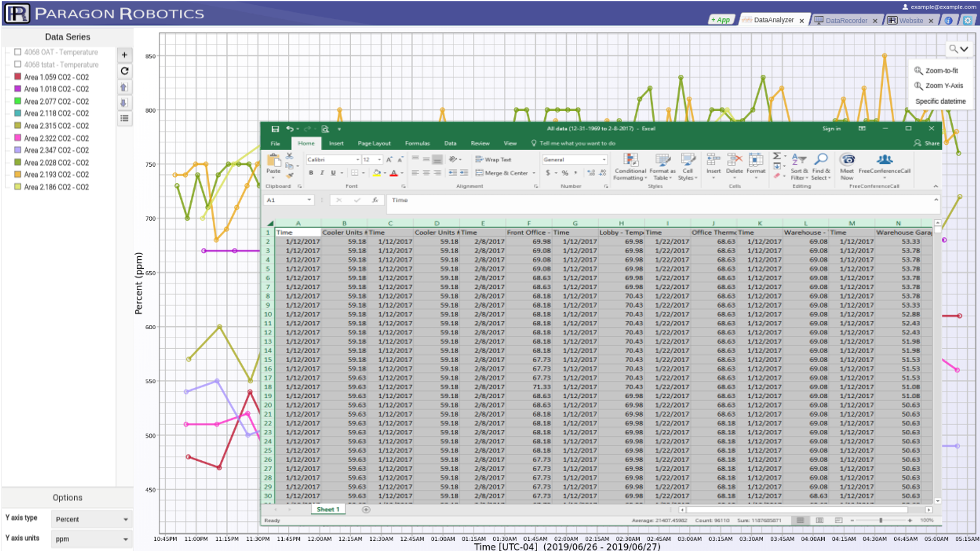Click the data series list view icon
The image size is (980, 551).
point(124,118)
